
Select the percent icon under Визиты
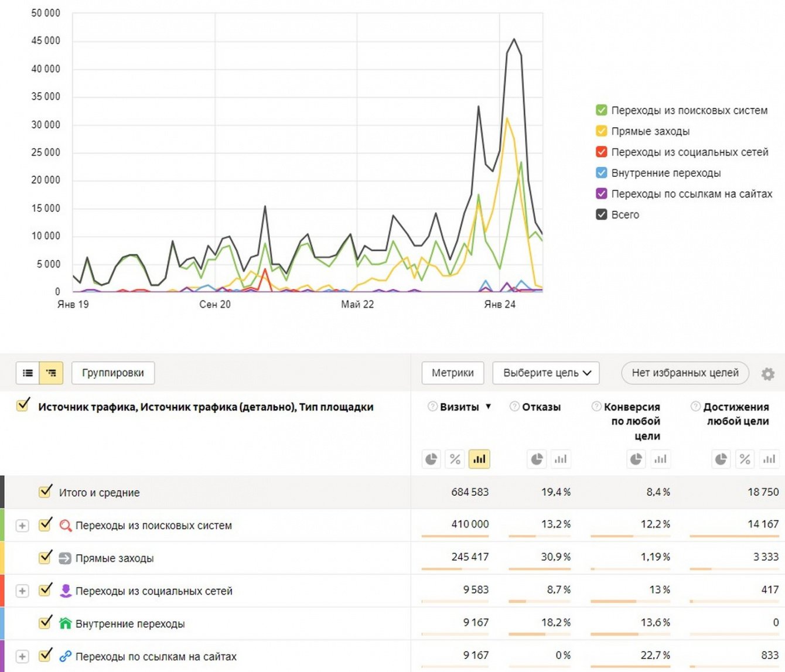[455, 459]
